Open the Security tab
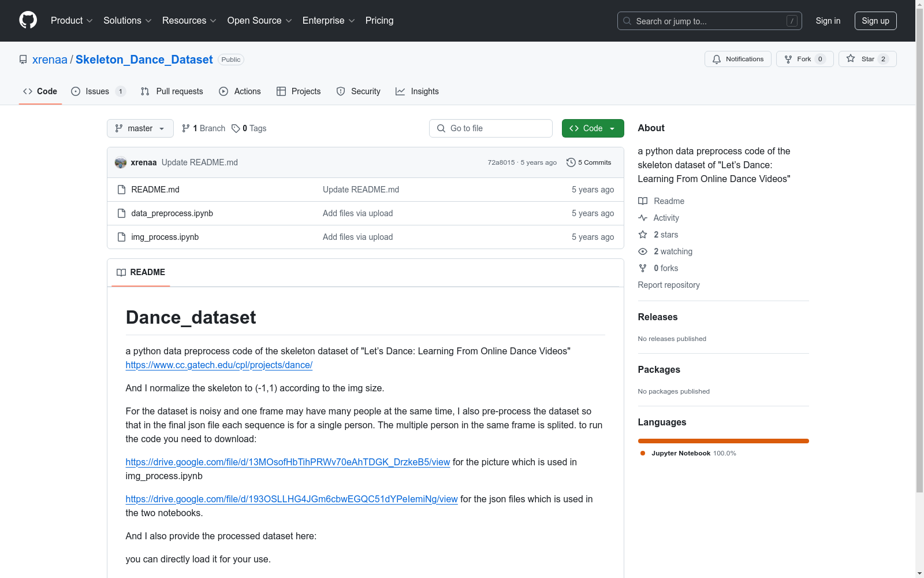The height and width of the screenshot is (578, 924). coord(359,91)
